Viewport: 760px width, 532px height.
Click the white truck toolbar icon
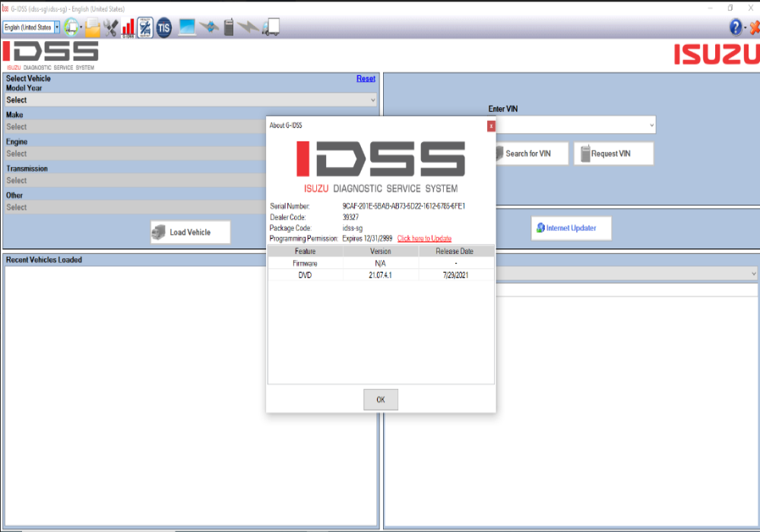(x=271, y=28)
